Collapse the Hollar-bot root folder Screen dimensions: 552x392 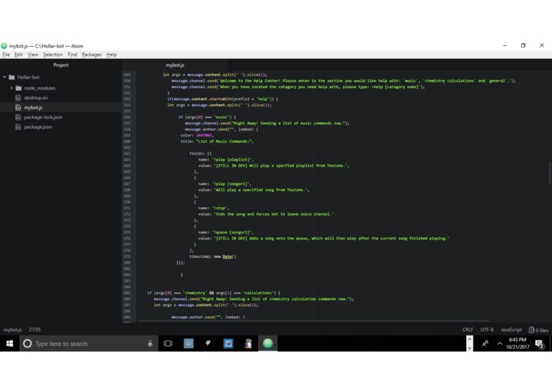tap(5, 77)
